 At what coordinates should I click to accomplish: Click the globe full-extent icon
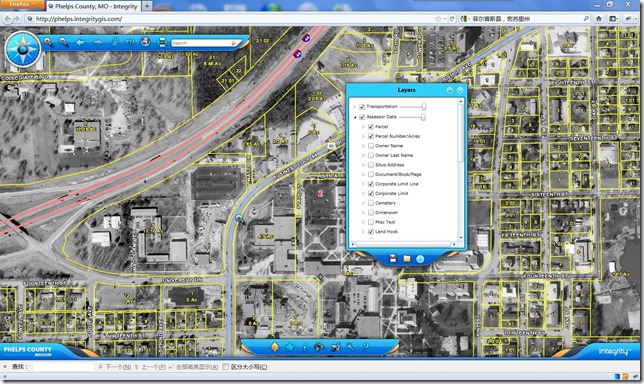point(145,42)
